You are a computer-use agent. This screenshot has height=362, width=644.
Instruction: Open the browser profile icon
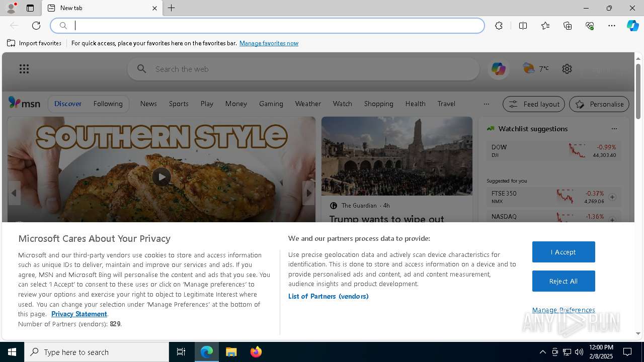click(x=11, y=8)
